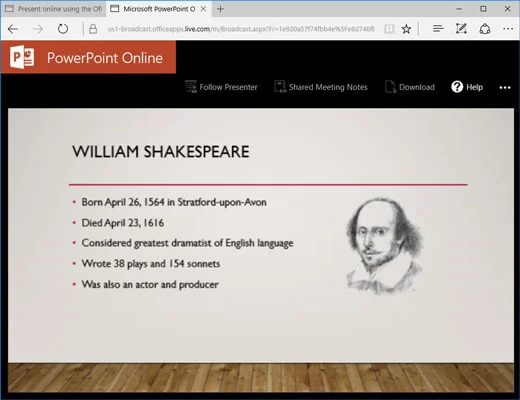Open a new browser tab
Viewport: 520px width, 400px height.
pyautogui.click(x=220, y=9)
